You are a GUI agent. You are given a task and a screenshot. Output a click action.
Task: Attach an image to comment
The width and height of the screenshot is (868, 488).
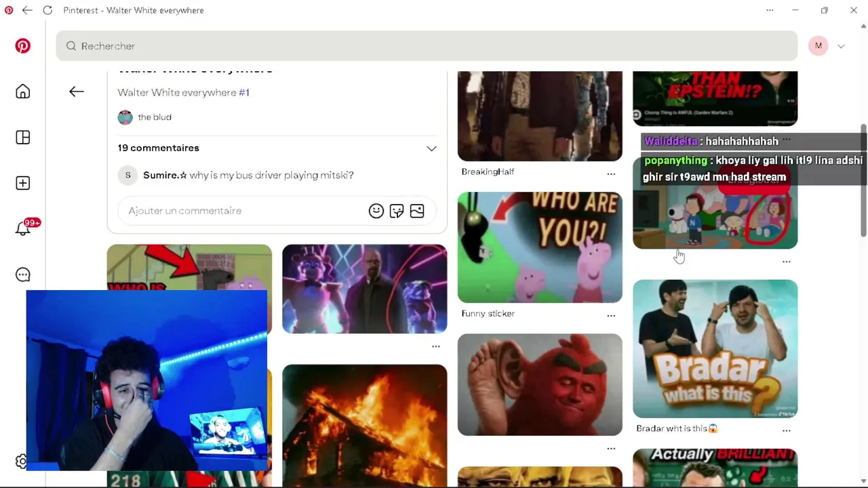pyautogui.click(x=417, y=211)
